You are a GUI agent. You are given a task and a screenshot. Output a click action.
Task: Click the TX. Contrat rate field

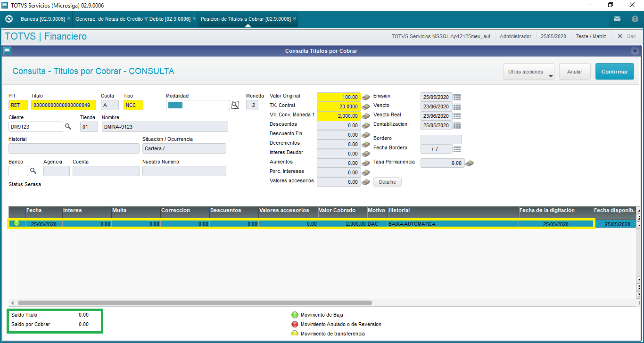(339, 106)
